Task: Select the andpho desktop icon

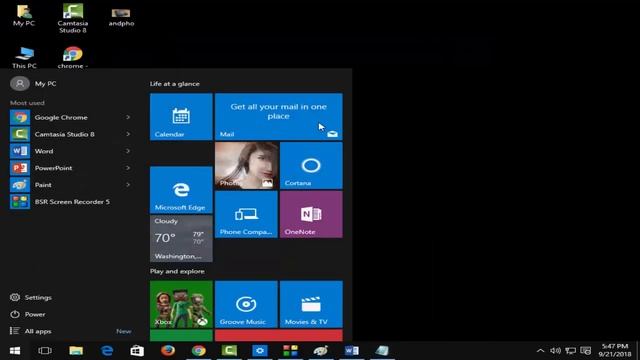Action: tap(121, 17)
